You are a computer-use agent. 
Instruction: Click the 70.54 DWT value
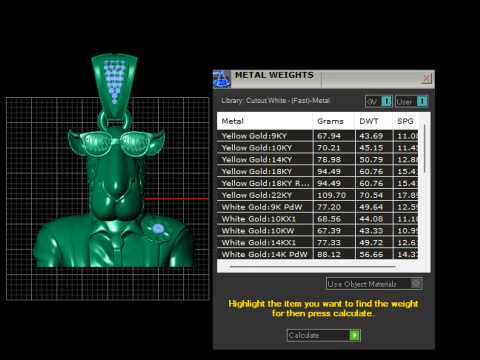pos(371,195)
